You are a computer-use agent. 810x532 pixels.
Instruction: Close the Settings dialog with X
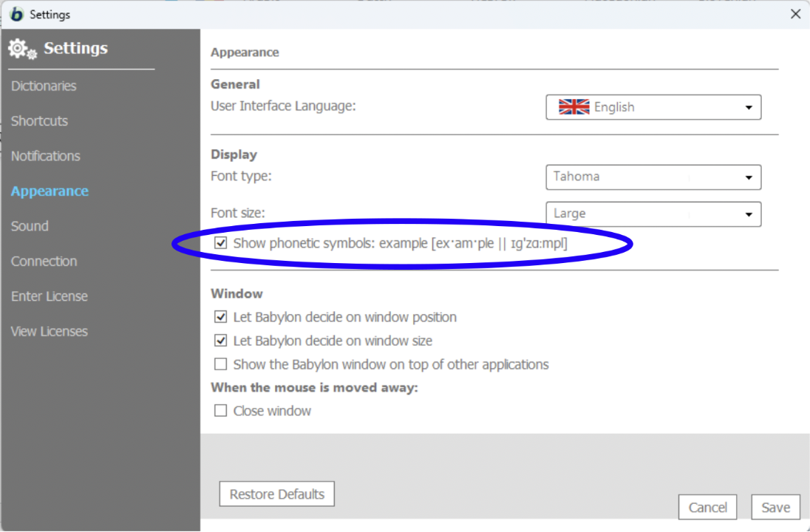(795, 14)
